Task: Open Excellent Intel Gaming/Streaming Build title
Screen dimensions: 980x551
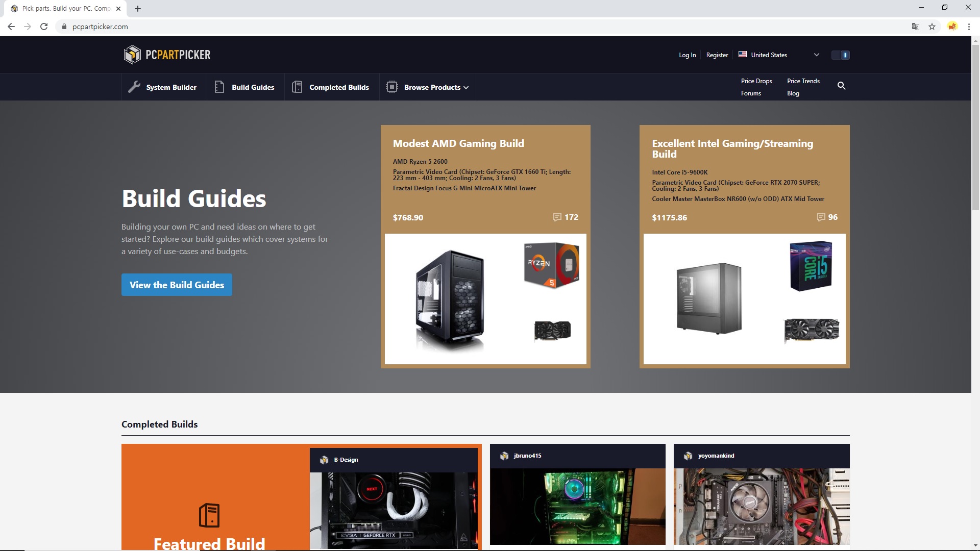Action: pos(732,148)
